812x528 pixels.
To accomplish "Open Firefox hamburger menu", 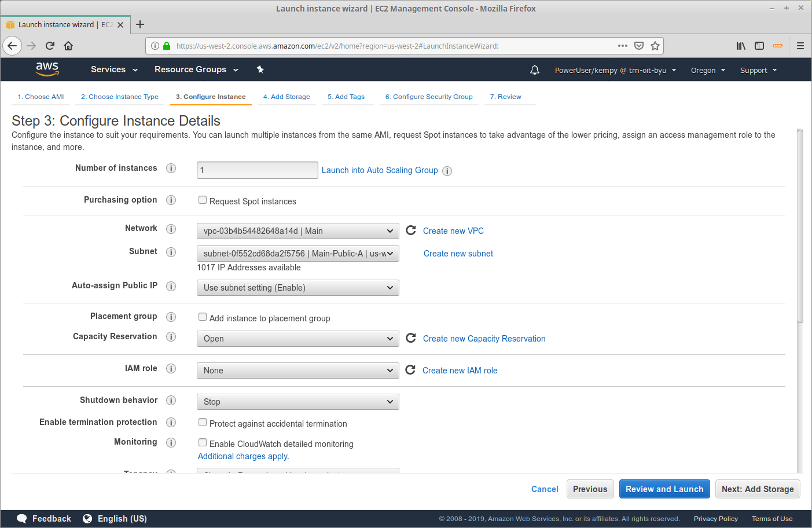I will pos(800,46).
